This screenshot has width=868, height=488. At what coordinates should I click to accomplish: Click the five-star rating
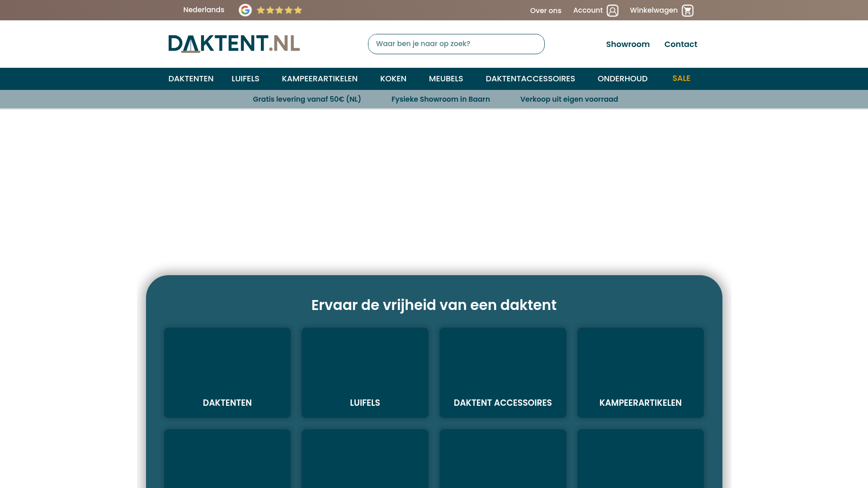pyautogui.click(x=279, y=10)
